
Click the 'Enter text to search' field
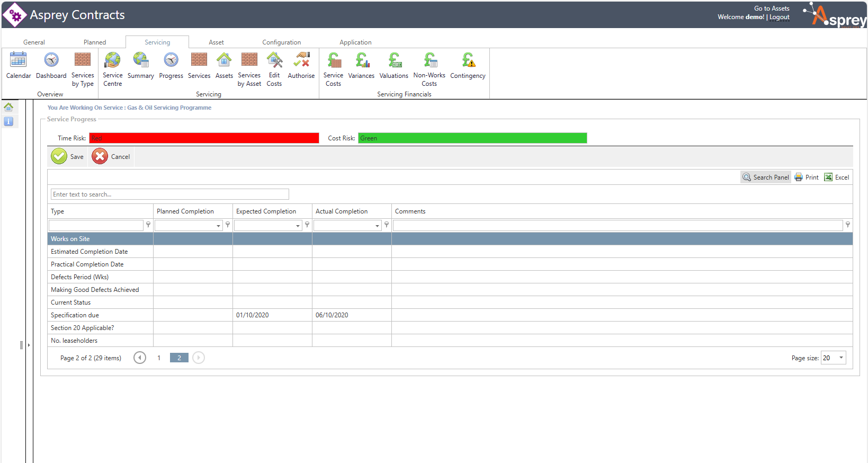(169, 194)
